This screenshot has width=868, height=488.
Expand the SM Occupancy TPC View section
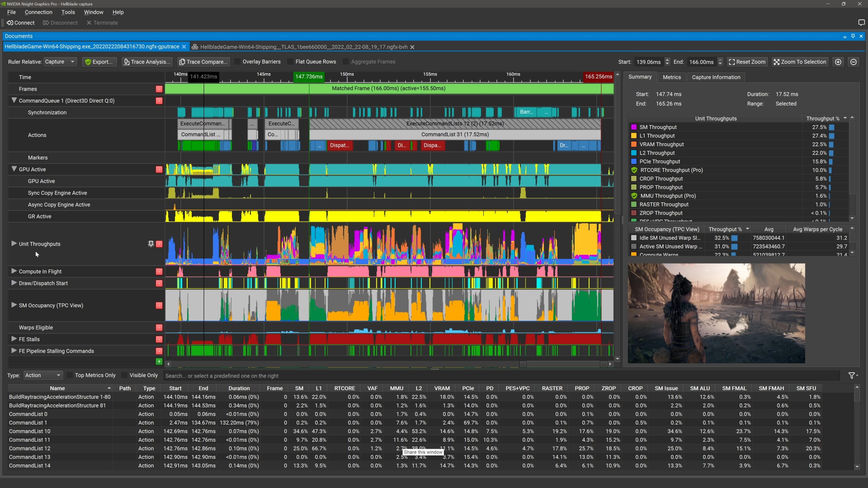pos(14,304)
